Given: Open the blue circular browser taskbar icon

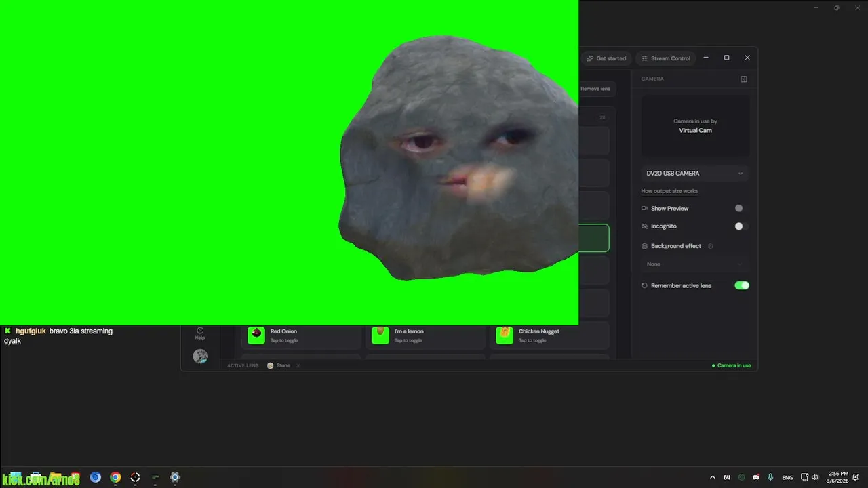Looking at the screenshot, I should tap(96, 477).
